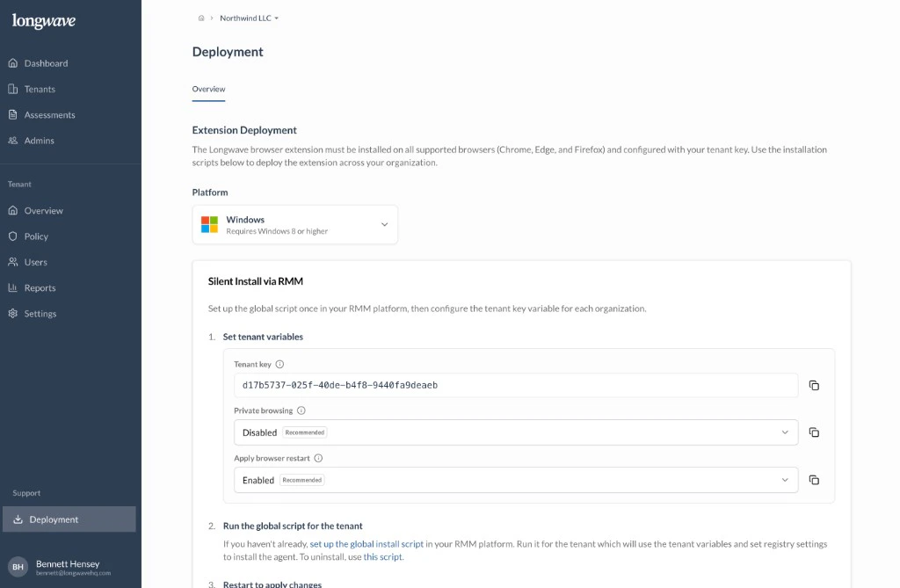Open the Policy section
The image size is (900, 588).
click(34, 236)
